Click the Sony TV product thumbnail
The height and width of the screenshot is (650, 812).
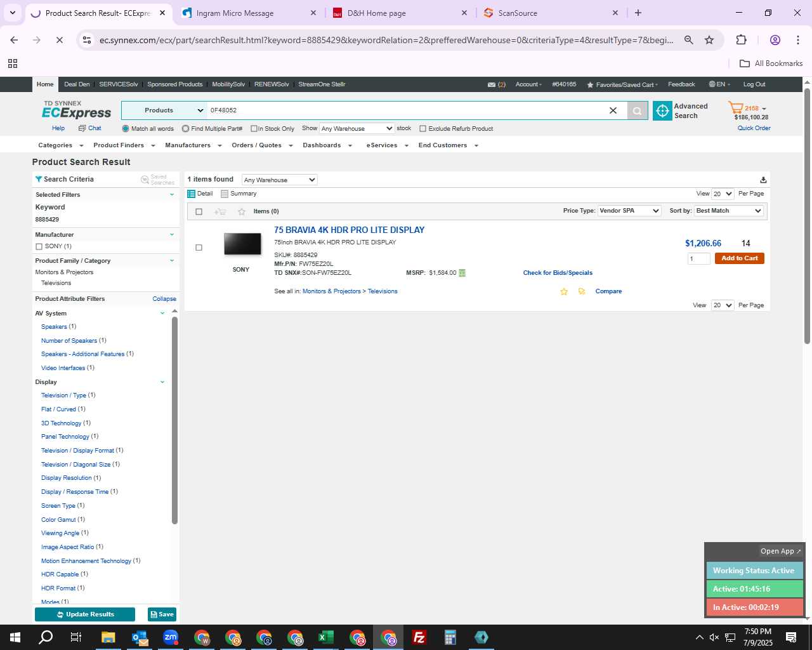click(x=242, y=244)
